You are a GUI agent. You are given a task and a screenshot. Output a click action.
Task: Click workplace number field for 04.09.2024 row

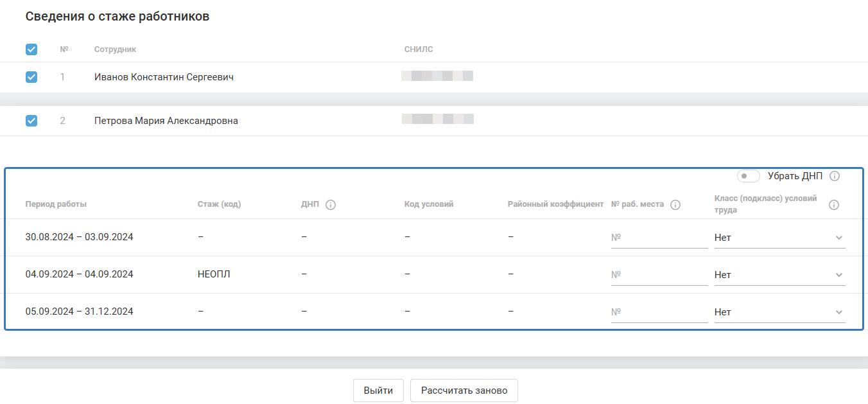(659, 275)
